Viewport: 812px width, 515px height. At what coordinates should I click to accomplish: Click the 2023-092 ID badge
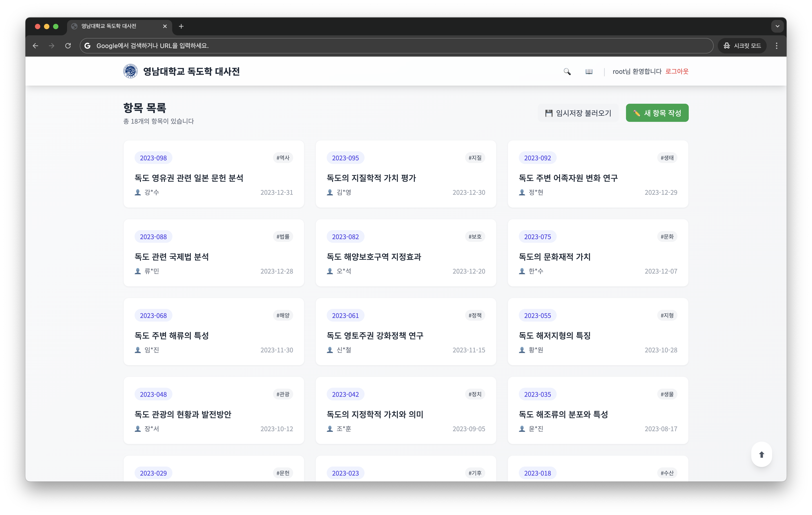coord(537,158)
